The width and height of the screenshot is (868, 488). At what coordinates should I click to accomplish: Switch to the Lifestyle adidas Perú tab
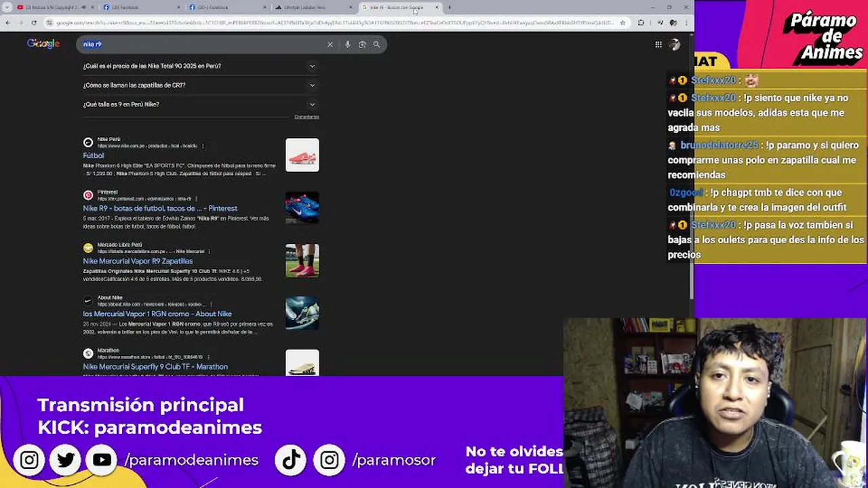point(312,7)
